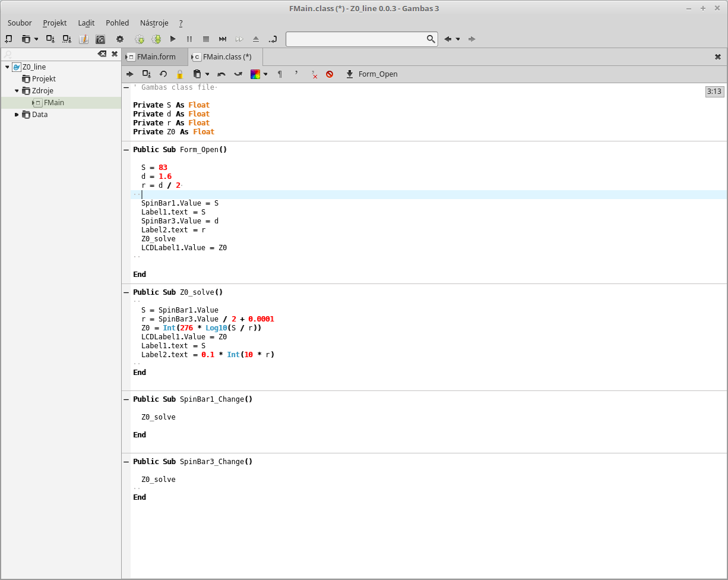Screen dimensions: 728x580
Task: Toggle the pilcrow show-whitespace icon
Action: pyautogui.click(x=280, y=74)
